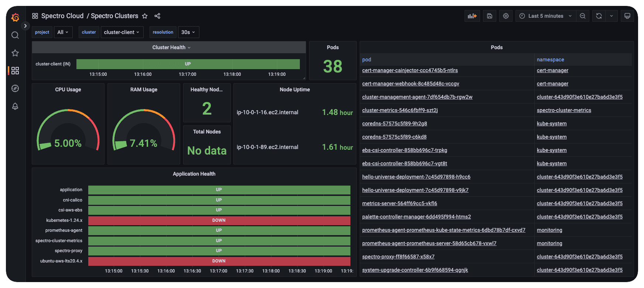Click the ip-10-0-1-89.ec2.internal uptime row
Screen dimensions: 644x288
[x=295, y=147]
